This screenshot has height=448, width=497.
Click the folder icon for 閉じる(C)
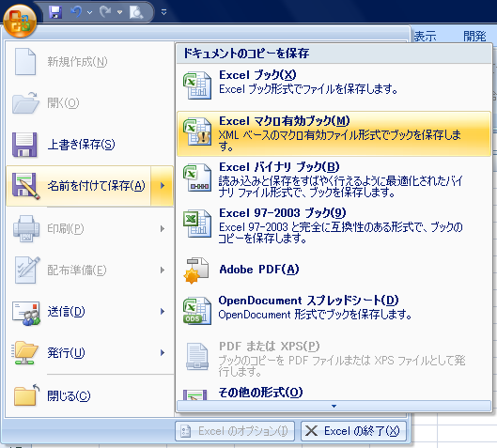point(26,394)
